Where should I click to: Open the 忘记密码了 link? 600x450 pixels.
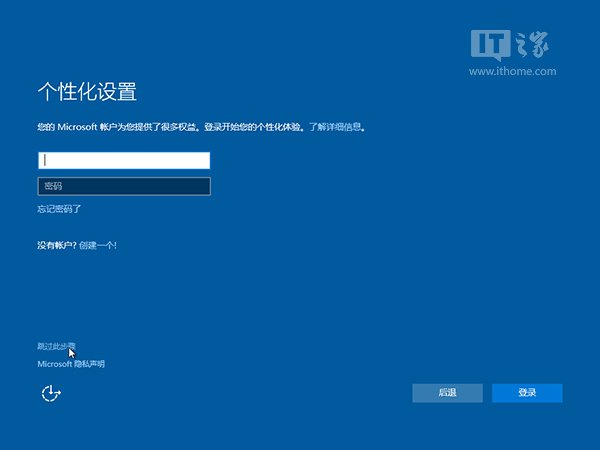[x=59, y=209]
